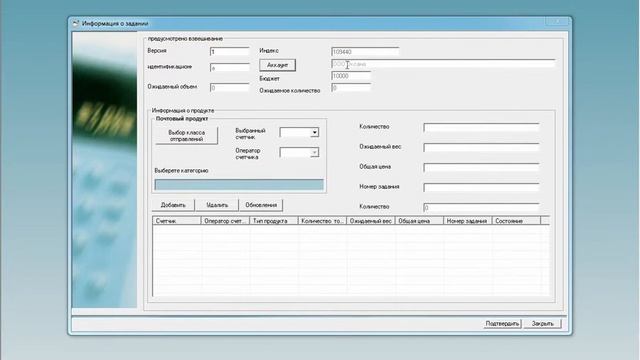640x360 pixels.
Task: Confirm with the Подтвердить button
Action: tap(502, 323)
